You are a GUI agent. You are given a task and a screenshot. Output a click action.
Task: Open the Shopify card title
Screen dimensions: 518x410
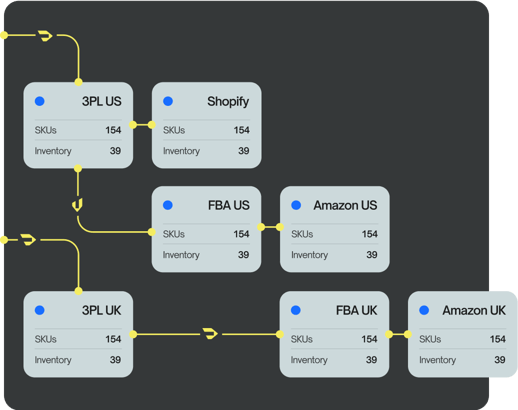228,102
